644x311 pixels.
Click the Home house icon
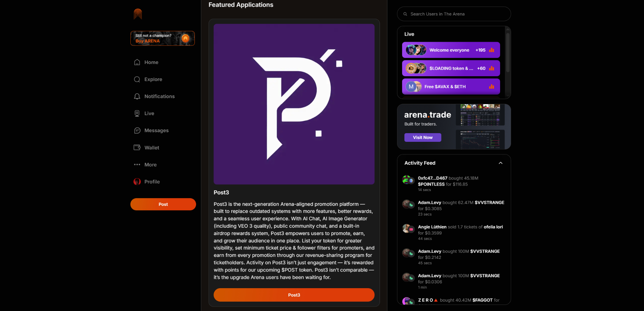[x=137, y=62]
